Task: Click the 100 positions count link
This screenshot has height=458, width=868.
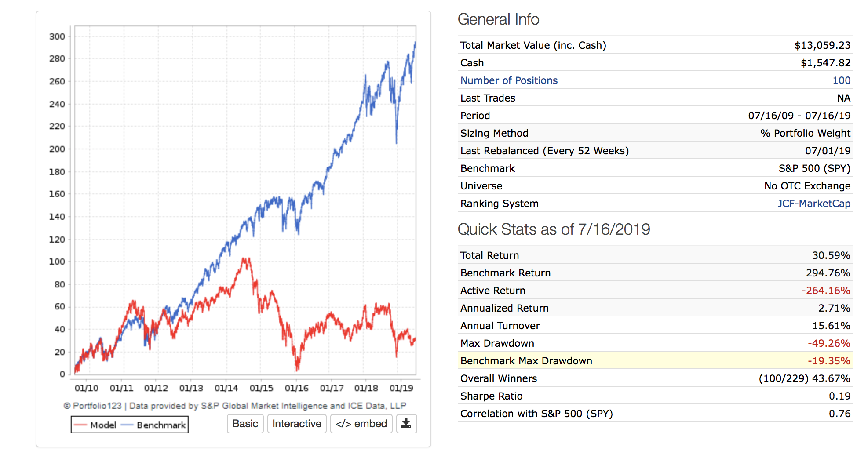Action: pyautogui.click(x=841, y=80)
